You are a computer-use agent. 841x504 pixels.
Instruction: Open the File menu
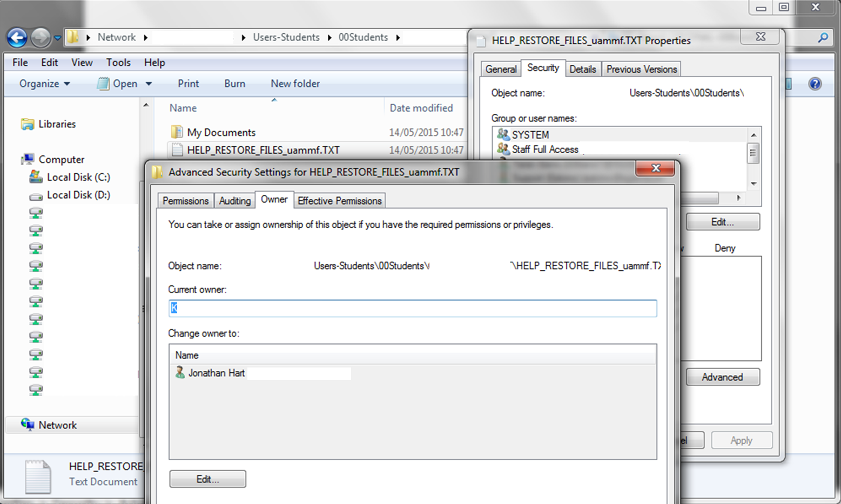(x=20, y=63)
